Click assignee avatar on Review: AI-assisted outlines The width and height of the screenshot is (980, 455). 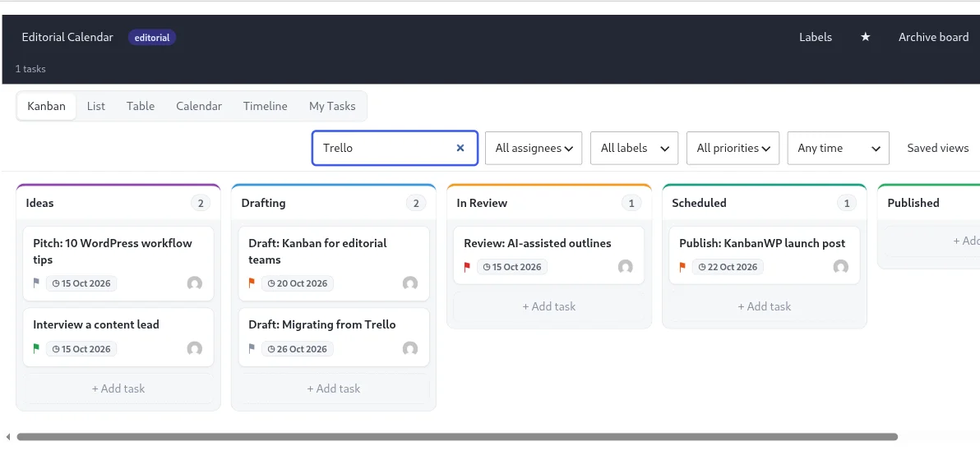pos(625,267)
